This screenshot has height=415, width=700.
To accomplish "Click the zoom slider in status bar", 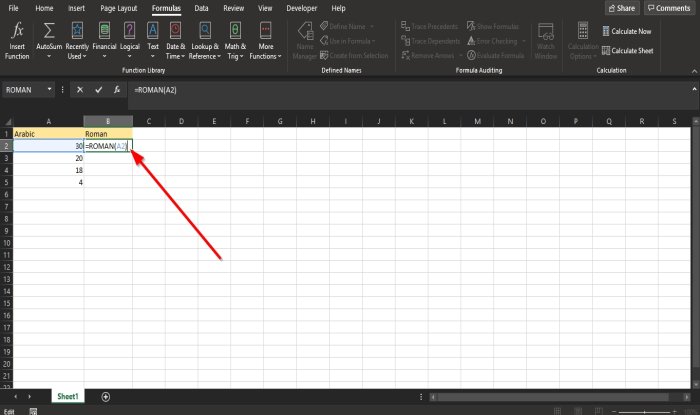I will click(x=644, y=411).
